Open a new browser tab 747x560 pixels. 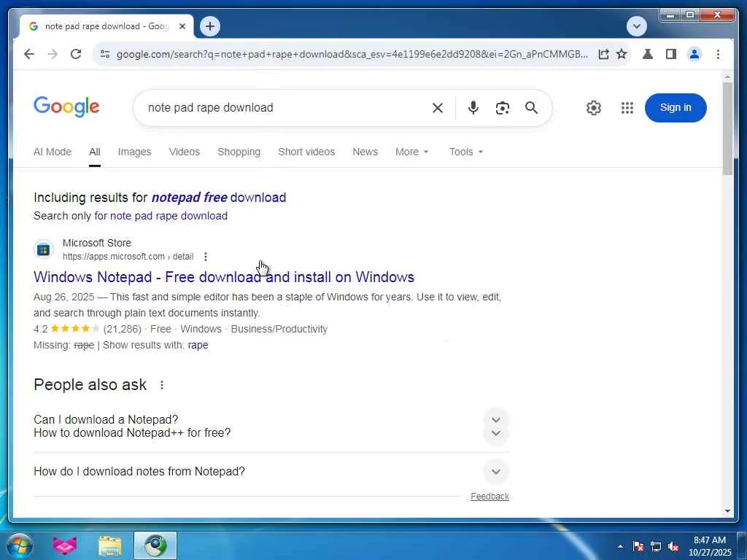coord(210,26)
